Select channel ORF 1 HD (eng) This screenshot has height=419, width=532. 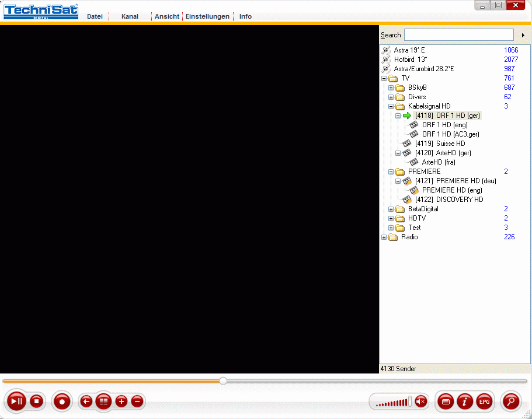[x=445, y=125]
